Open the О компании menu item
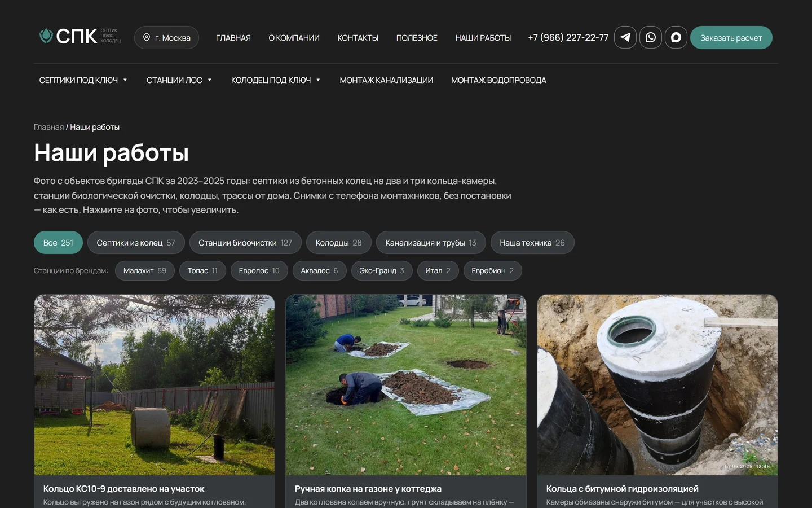 click(294, 38)
